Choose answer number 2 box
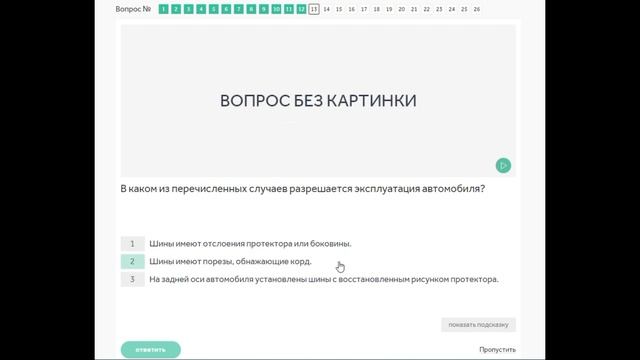640x360 pixels. pyautogui.click(x=133, y=262)
